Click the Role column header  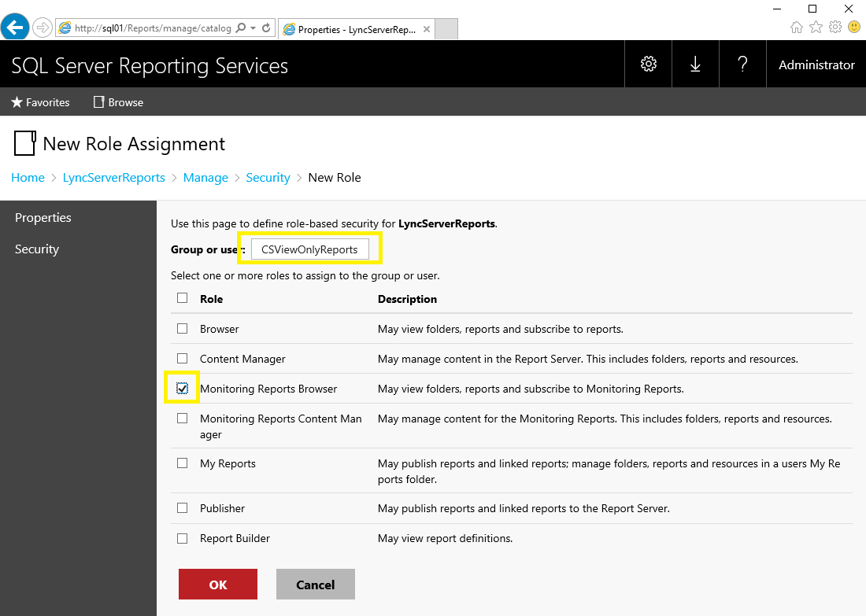coord(212,299)
